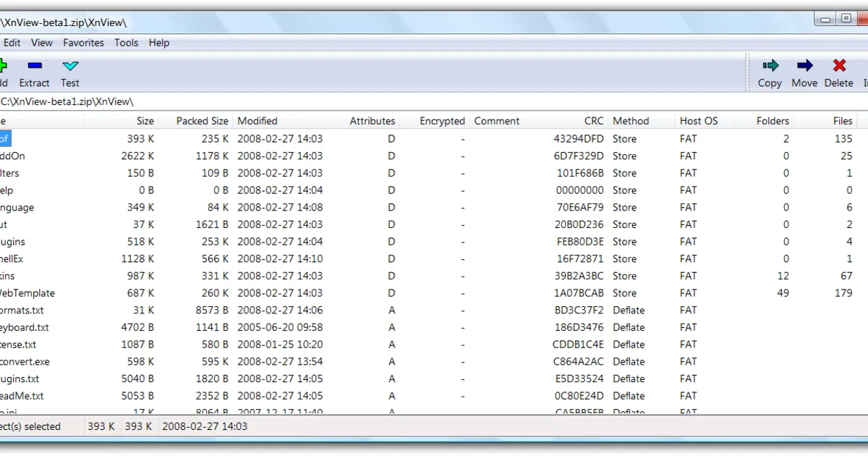
Task: Click the size value 4702 B
Action: [x=137, y=327]
